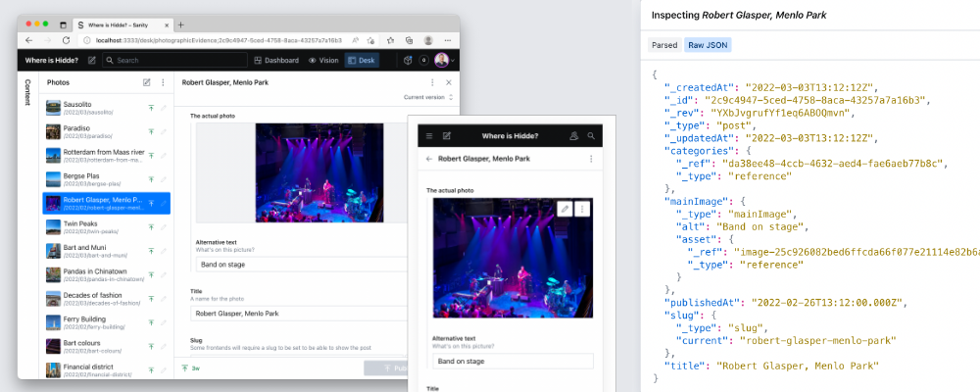The height and width of the screenshot is (392, 980).
Task: Open the user avatar menu
Action: pos(444,61)
